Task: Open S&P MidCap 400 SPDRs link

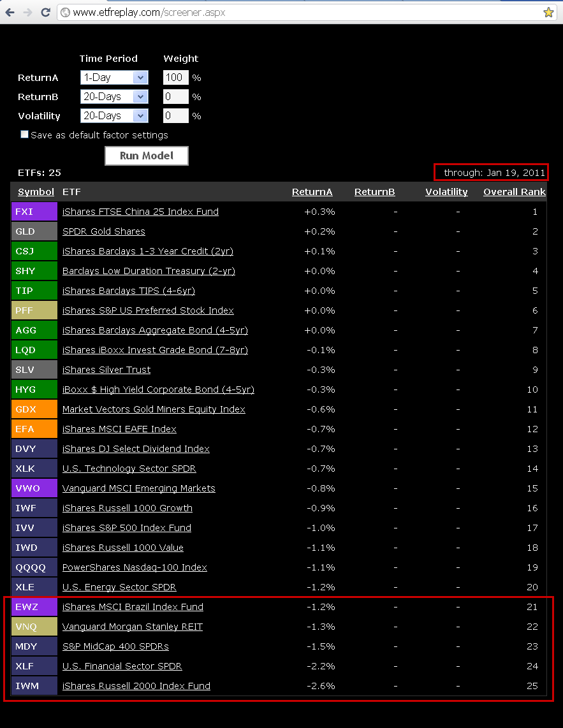Action: pyautogui.click(x=115, y=646)
